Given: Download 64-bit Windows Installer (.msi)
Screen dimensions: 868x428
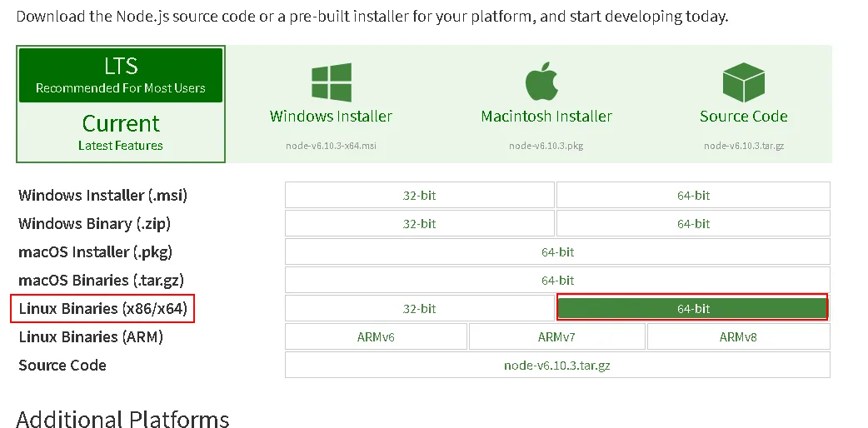Looking at the screenshot, I should pos(693,195).
